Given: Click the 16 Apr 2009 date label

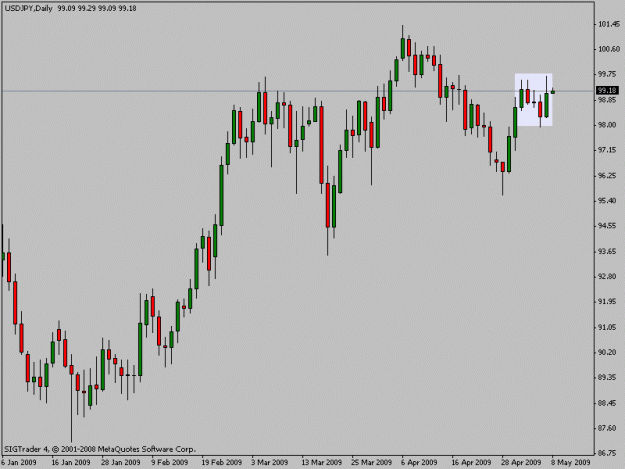Looking at the screenshot, I should click(x=471, y=463).
